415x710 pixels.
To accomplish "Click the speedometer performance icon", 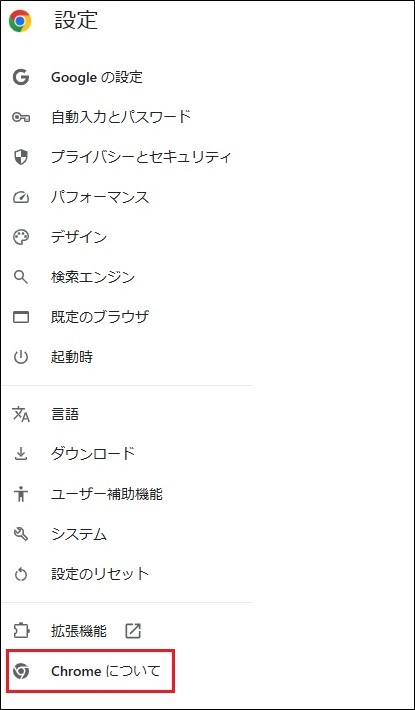I will 21,197.
